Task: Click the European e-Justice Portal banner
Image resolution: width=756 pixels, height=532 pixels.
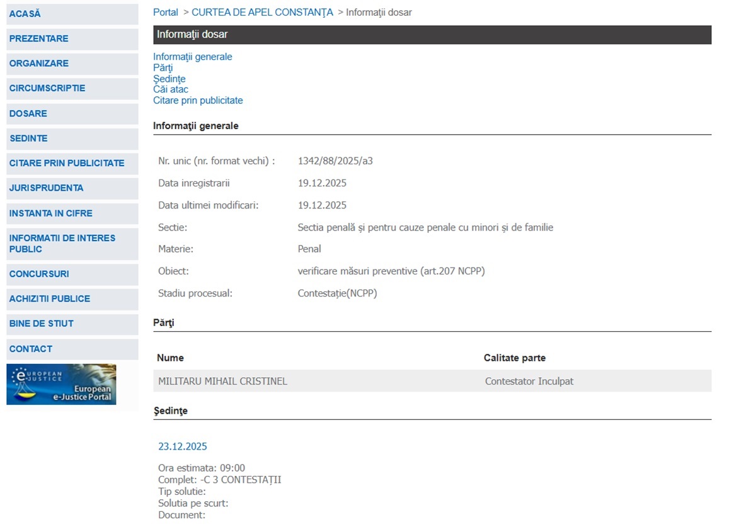Action: point(61,384)
